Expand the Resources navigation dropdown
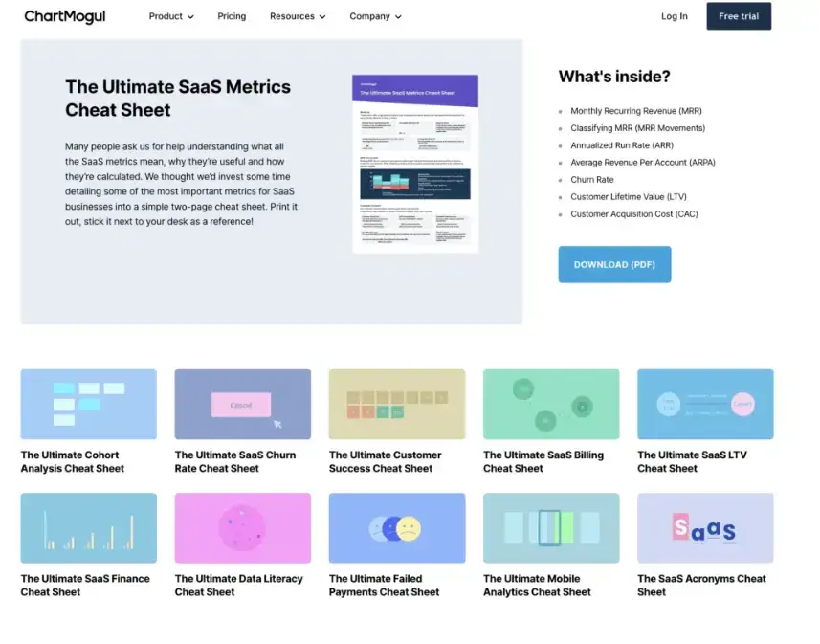This screenshot has height=644, width=820. (297, 16)
